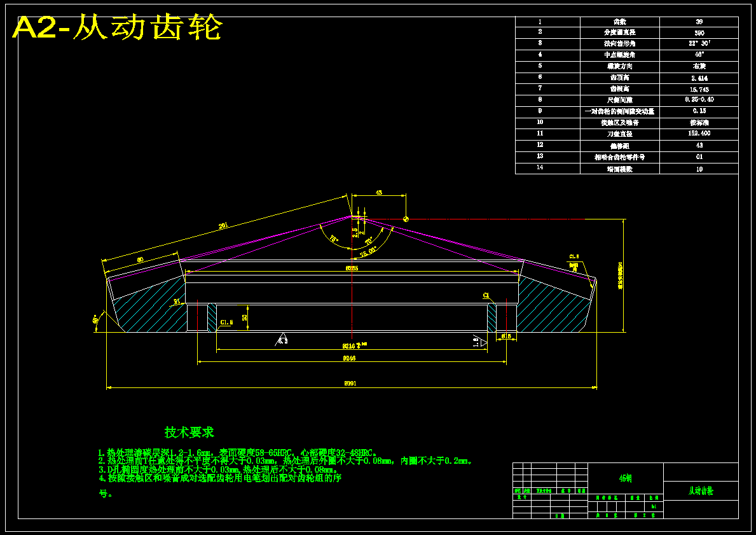Select the '技术要求' heading

[x=189, y=432]
